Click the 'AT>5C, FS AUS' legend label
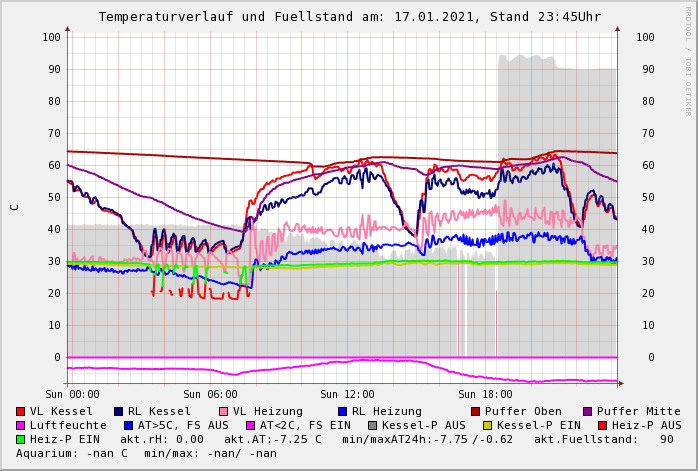This screenshot has width=698, height=471. [x=183, y=426]
